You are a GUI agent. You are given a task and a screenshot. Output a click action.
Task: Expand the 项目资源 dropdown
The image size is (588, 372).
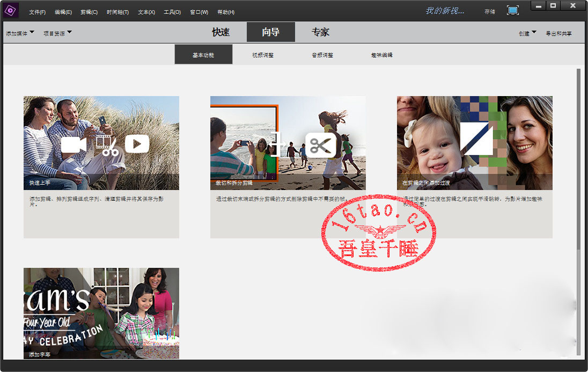[x=57, y=33]
